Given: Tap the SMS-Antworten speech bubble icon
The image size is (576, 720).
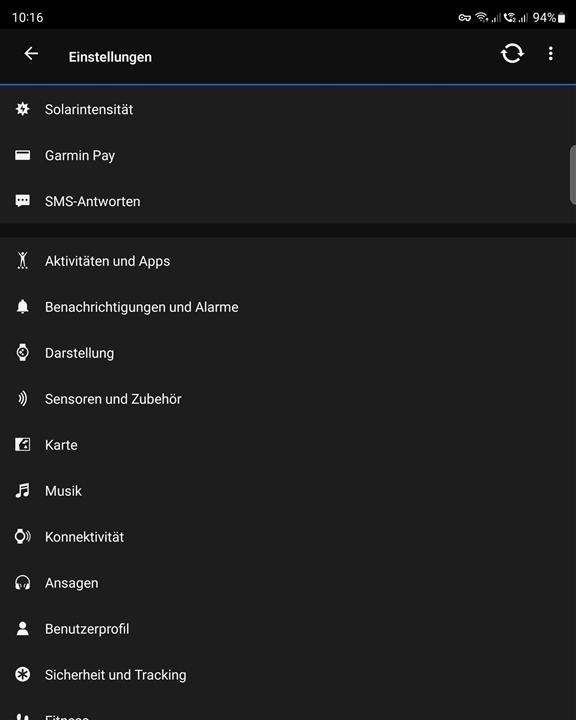Looking at the screenshot, I should pos(23,201).
